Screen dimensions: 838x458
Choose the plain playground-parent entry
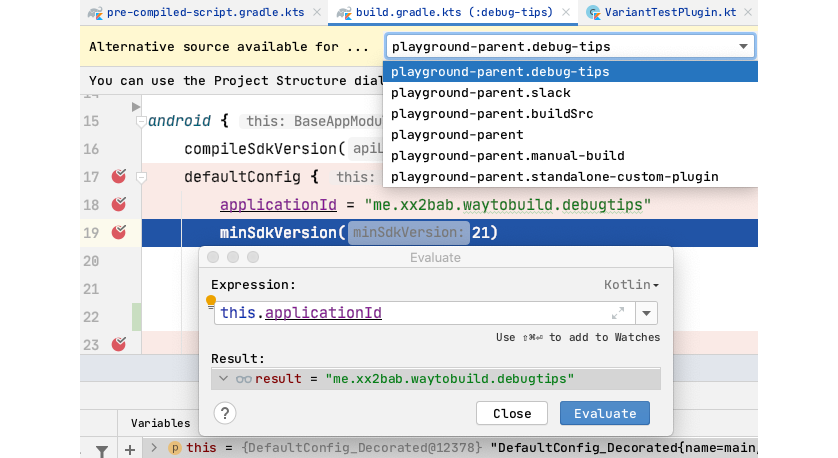coord(570,134)
